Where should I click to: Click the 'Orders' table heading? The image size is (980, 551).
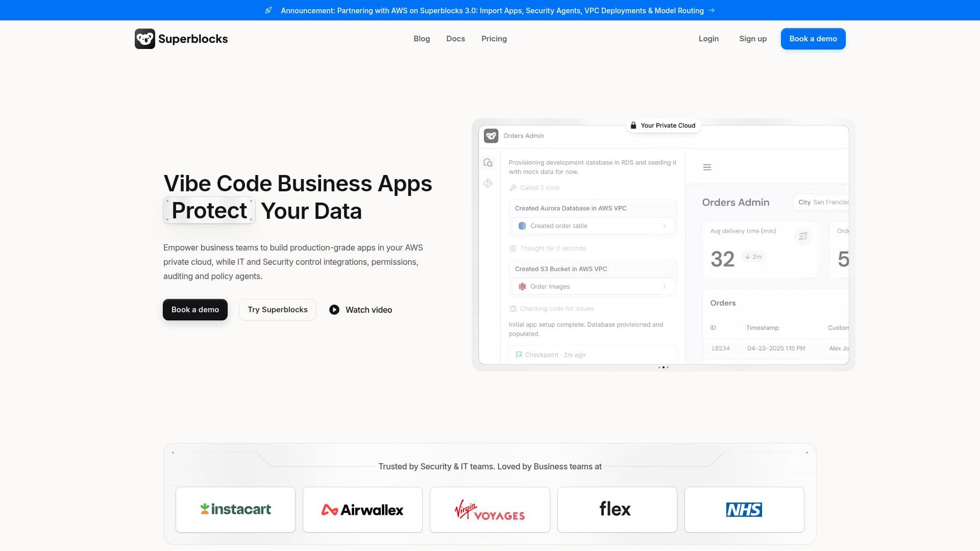point(723,303)
